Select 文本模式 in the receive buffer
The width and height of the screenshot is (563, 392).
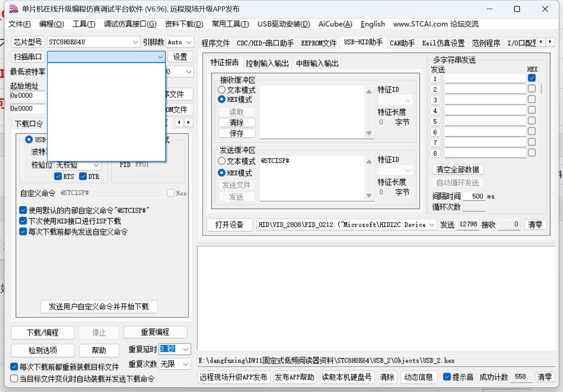point(222,90)
